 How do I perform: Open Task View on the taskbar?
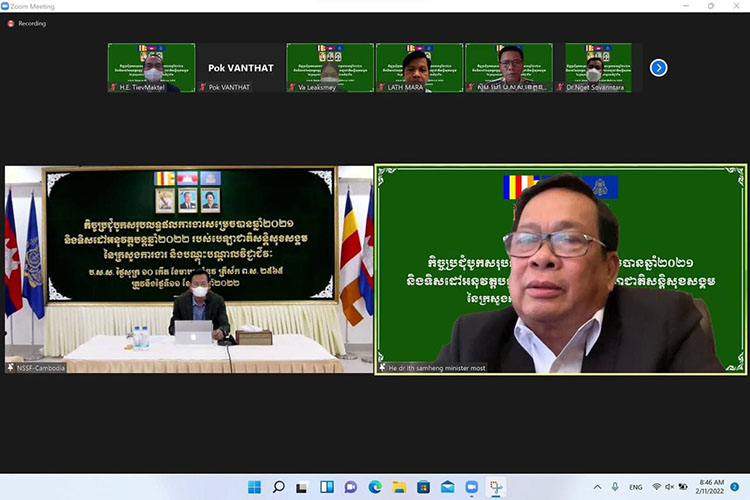click(x=303, y=487)
